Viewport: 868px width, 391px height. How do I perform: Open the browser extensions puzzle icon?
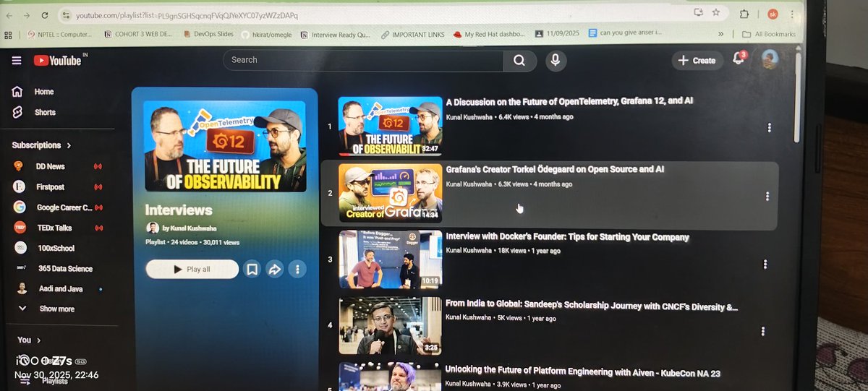pos(744,14)
